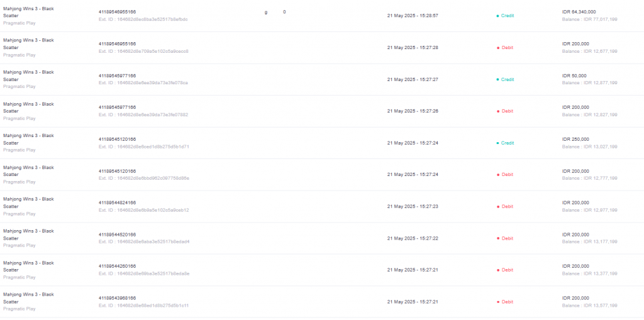The width and height of the screenshot is (644, 320).
Task: Open transaction ID 41189545977166 with Credit status
Action: (117, 75)
